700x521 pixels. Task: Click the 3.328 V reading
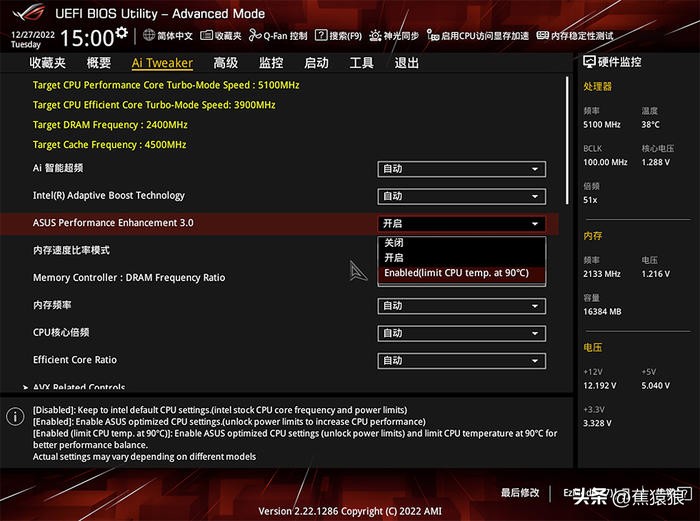coord(597,423)
